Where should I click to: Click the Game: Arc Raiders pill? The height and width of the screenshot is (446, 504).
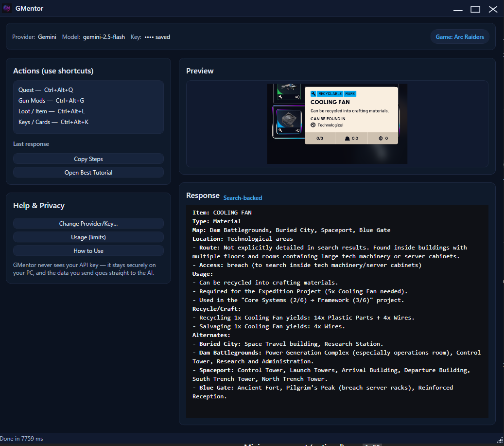[x=459, y=37]
